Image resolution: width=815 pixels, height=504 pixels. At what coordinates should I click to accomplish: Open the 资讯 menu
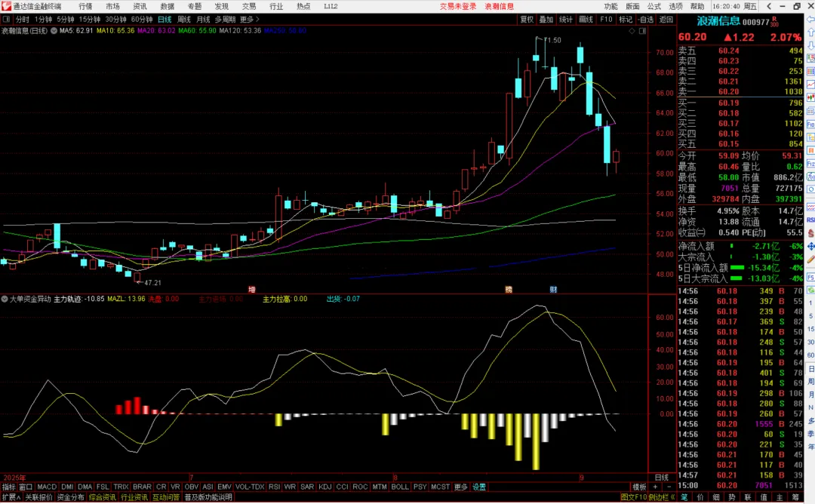coord(140,6)
